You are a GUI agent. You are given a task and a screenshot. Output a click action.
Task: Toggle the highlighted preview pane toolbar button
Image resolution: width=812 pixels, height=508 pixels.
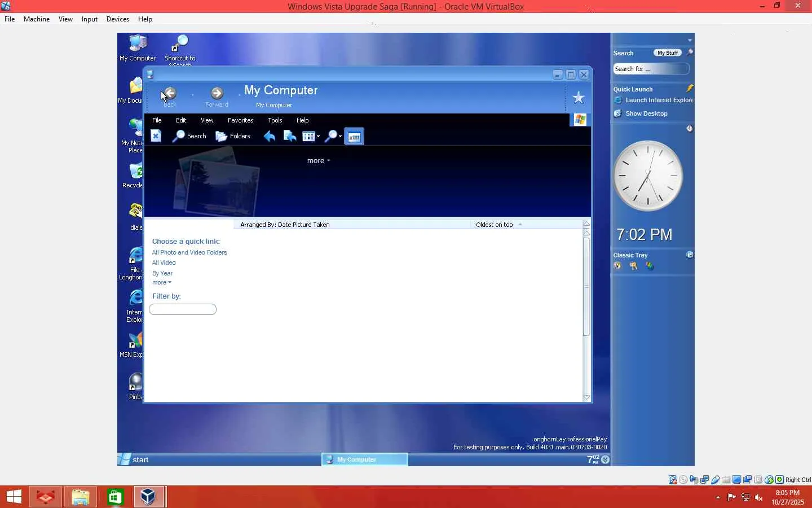click(x=354, y=137)
